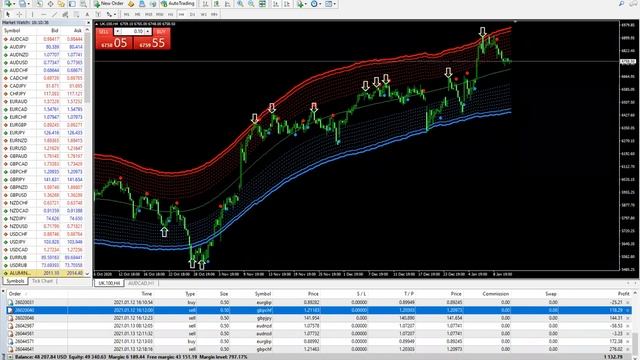This screenshot has height=360, width=640.
Task: Select the vertical line tool
Action: [32, 14]
